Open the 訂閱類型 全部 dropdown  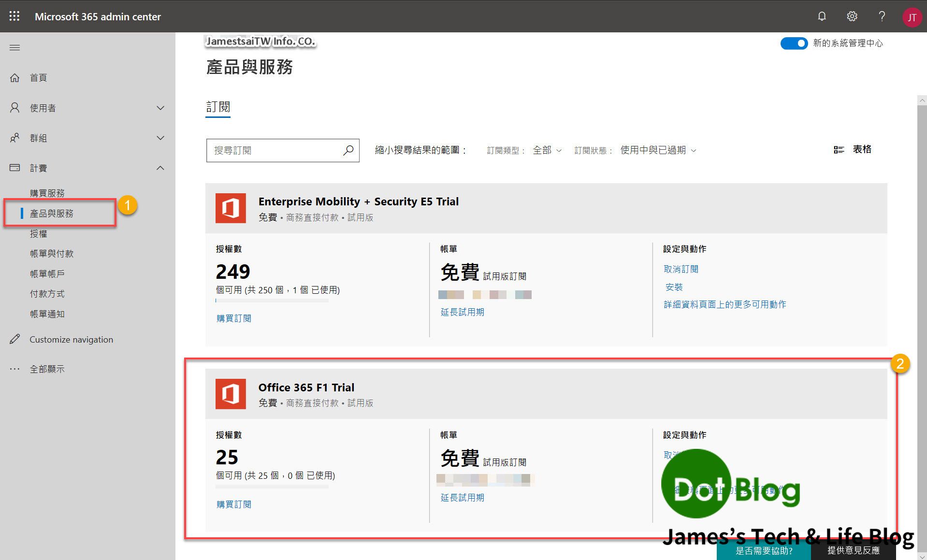[547, 150]
